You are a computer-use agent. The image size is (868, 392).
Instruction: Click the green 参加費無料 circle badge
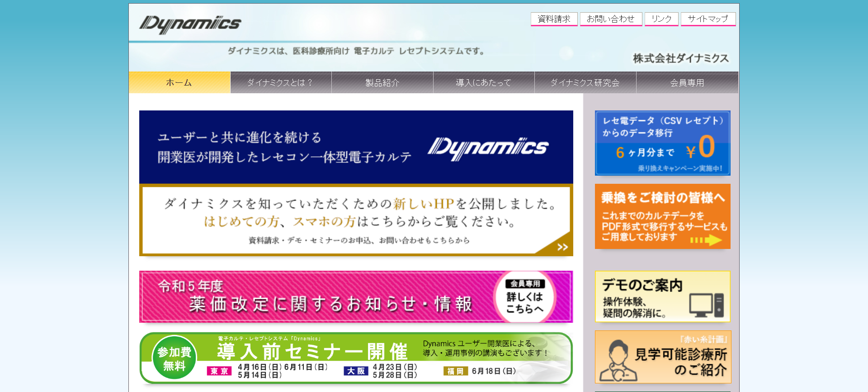tap(174, 359)
